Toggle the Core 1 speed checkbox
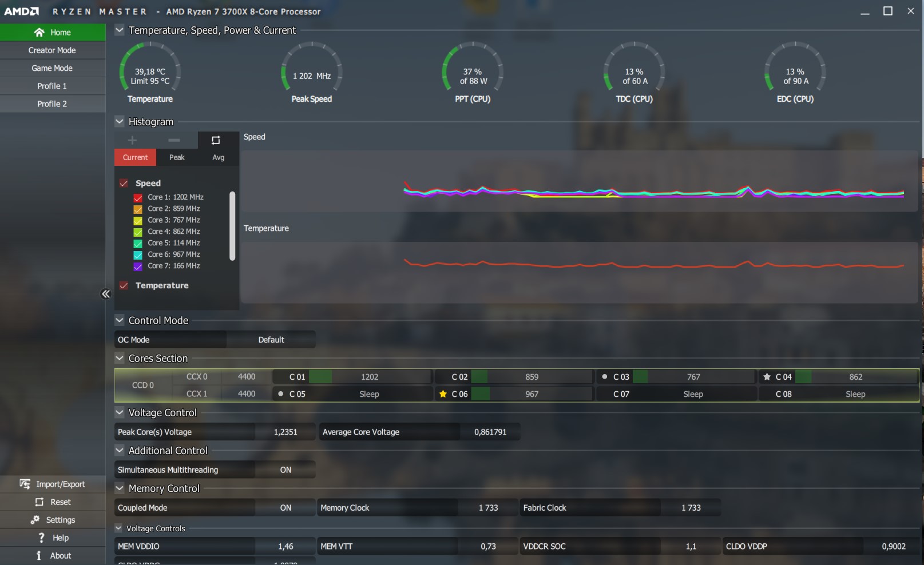Screen dimensions: 924x565 138,198
